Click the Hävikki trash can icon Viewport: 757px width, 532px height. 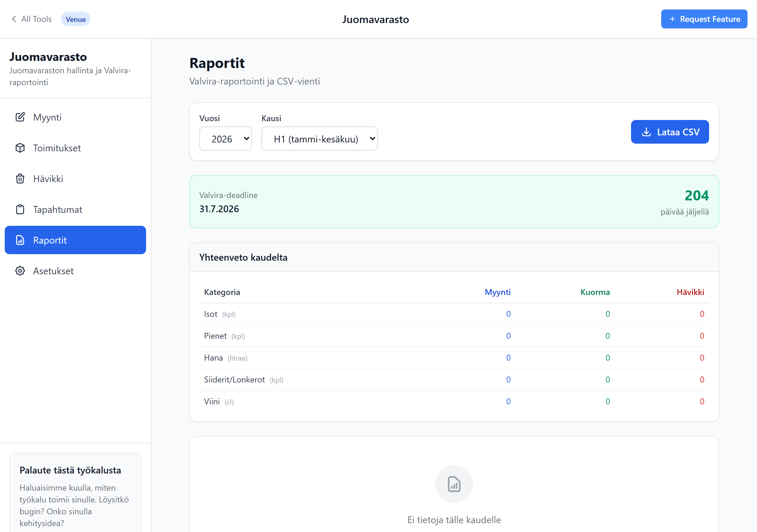[20, 179]
